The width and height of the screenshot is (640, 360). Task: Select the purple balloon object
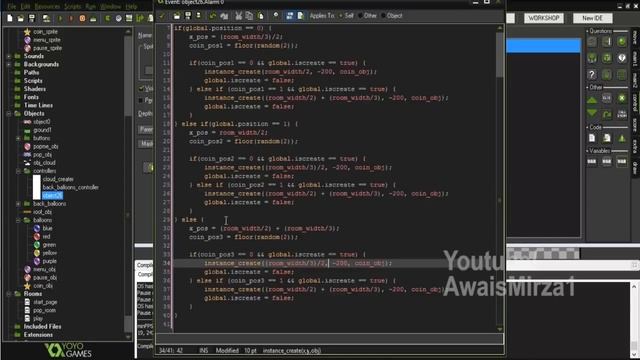tap(49, 261)
